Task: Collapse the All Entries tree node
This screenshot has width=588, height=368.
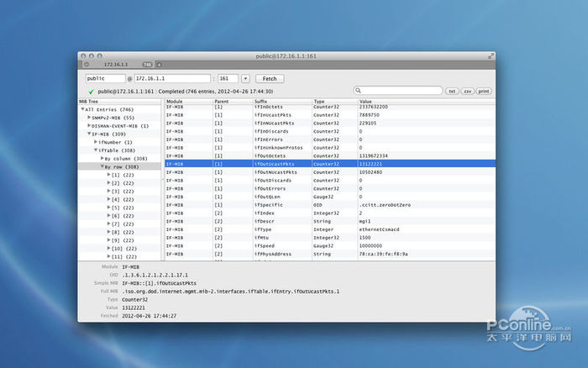Action: [82, 109]
